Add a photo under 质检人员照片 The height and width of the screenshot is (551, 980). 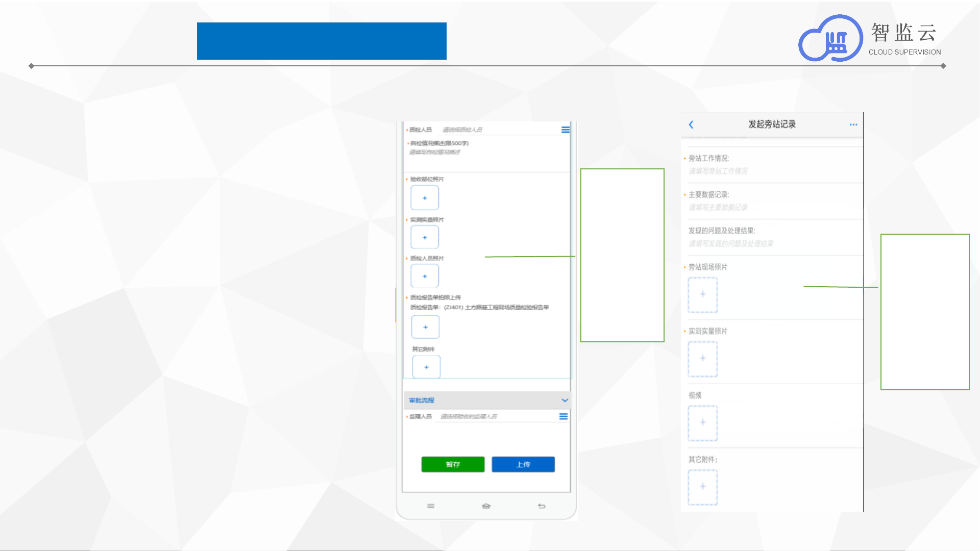point(425,276)
